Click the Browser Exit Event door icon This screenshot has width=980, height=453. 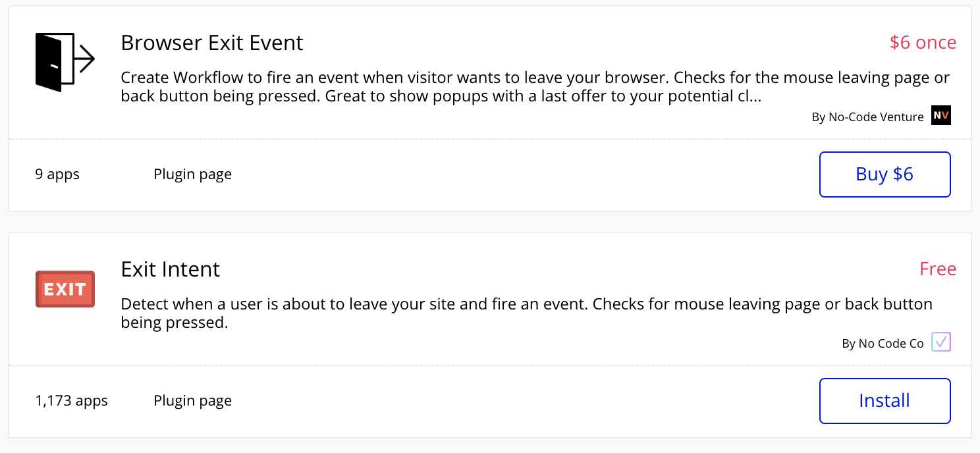pyautogui.click(x=65, y=61)
